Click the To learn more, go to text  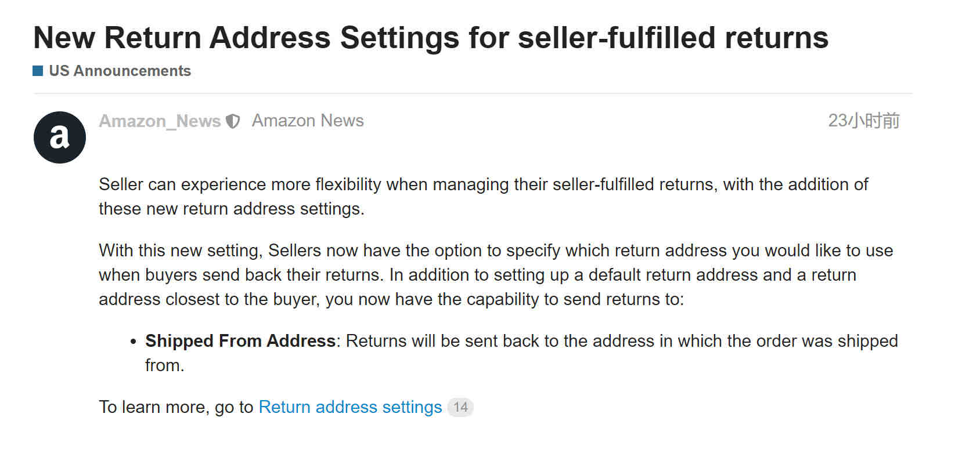tap(176, 407)
